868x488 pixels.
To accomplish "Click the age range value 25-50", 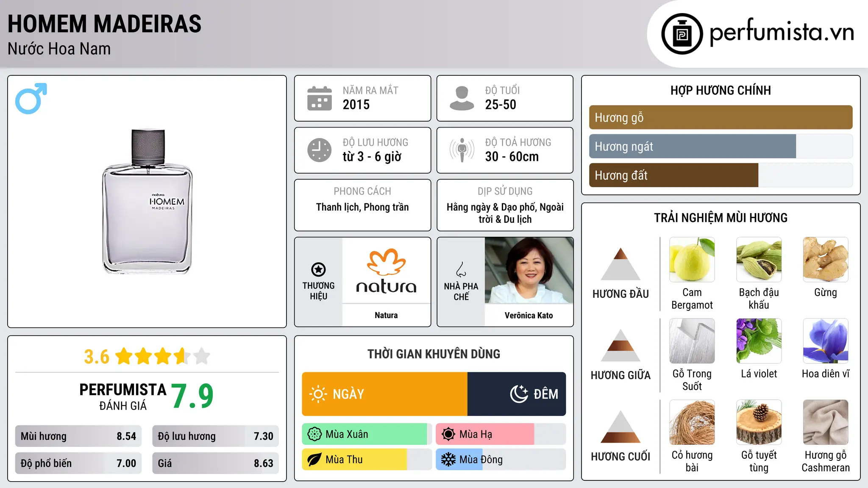I will tap(501, 105).
